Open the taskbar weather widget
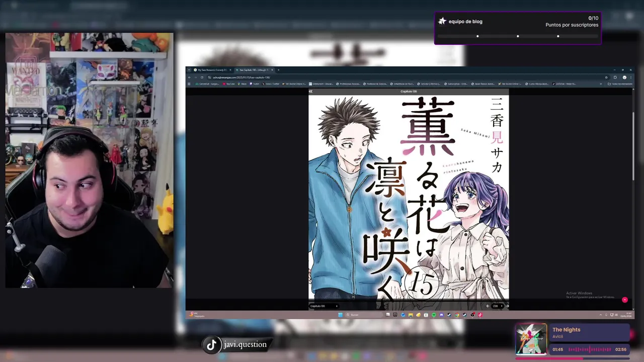The width and height of the screenshot is (644, 362). point(196,315)
